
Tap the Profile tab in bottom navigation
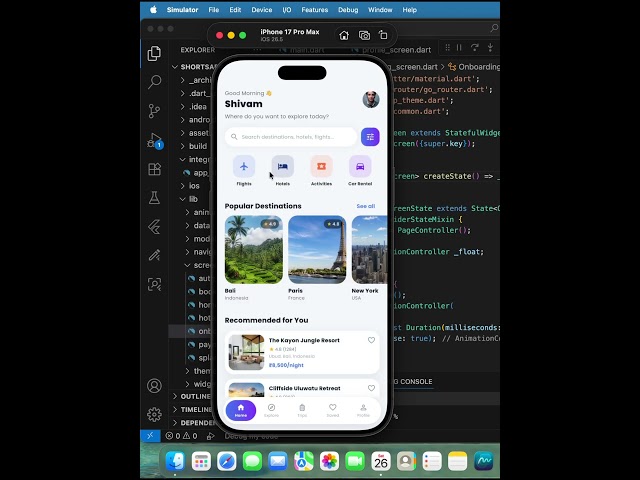pos(363,410)
